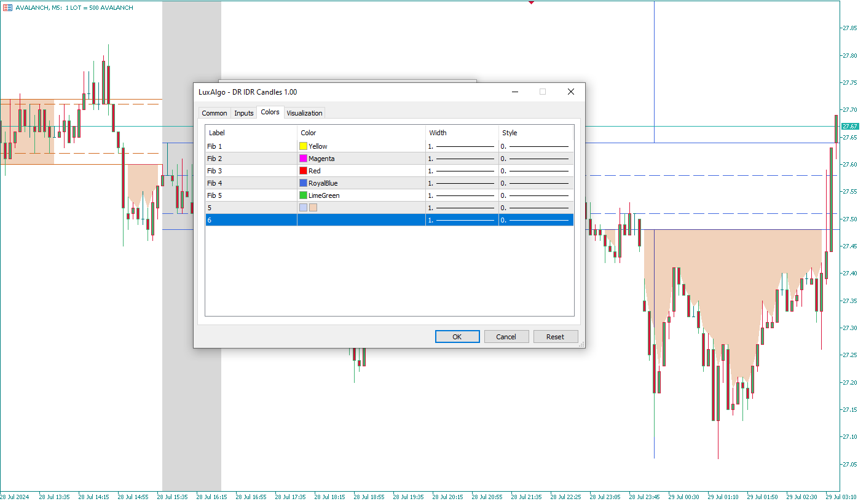
Task: Pick the RoyalBlue swatch for Fib 4
Action: 303,183
